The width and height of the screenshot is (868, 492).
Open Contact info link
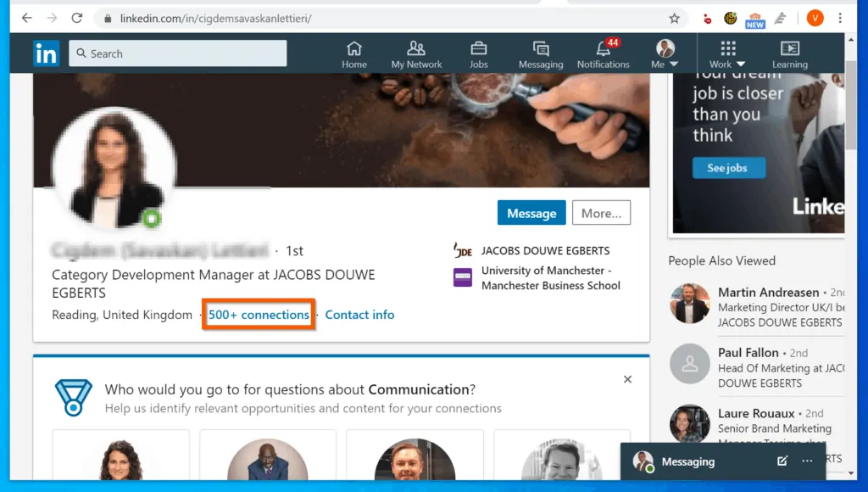(359, 315)
